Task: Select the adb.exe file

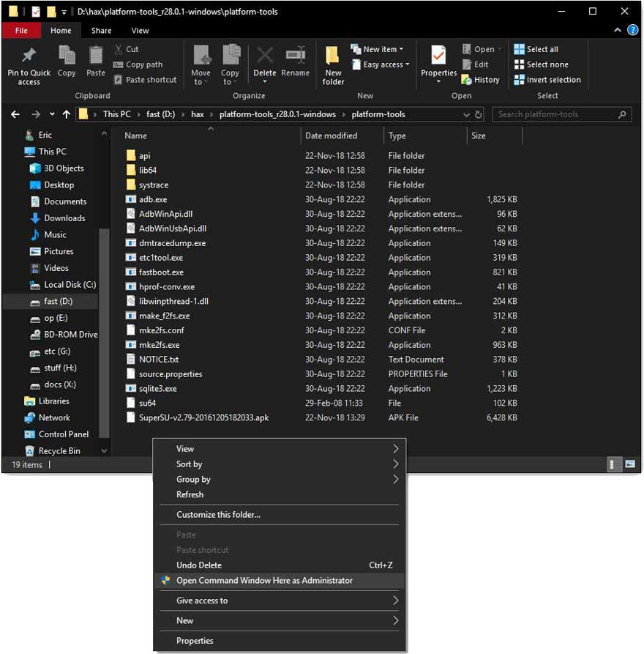Action: coord(153,199)
